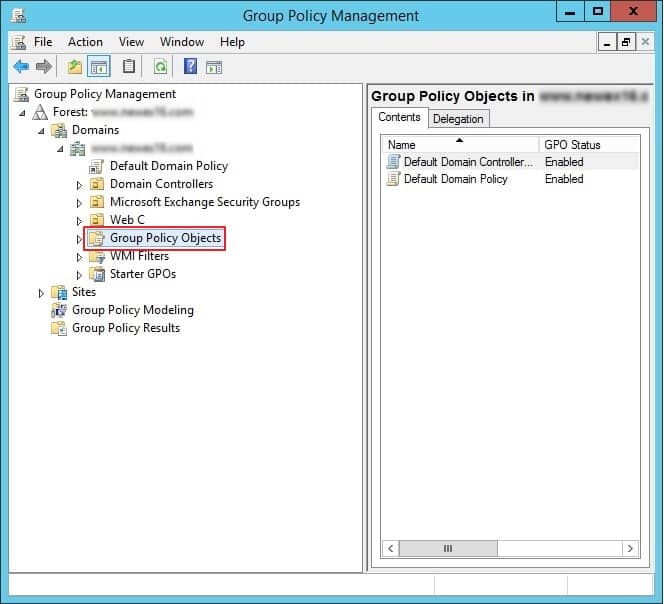This screenshot has height=604, width=664.
Task: Select Default Domain Policy in the contents list
Action: (x=455, y=179)
